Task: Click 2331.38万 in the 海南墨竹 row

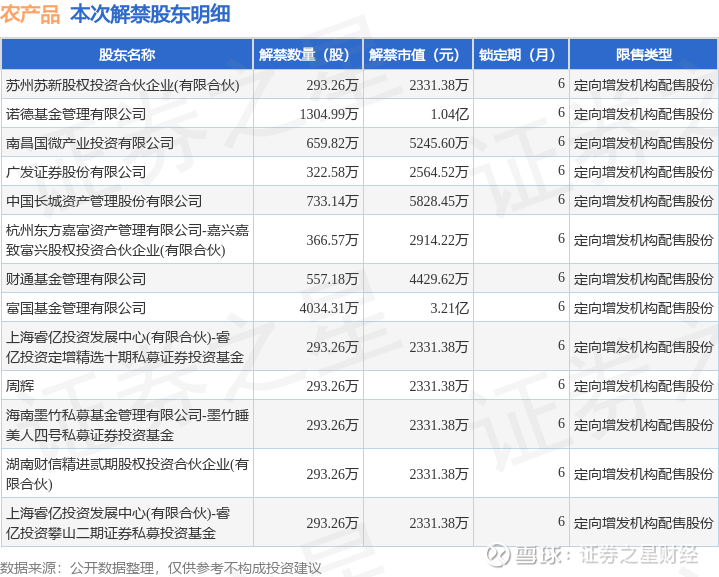Action: point(439,425)
